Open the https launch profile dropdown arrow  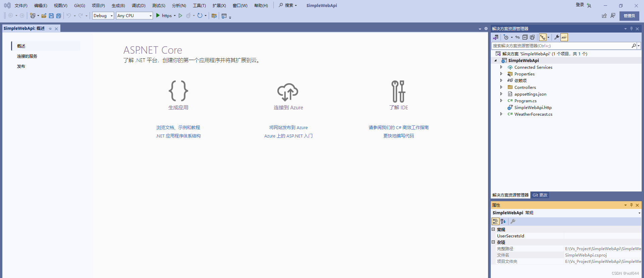click(175, 15)
